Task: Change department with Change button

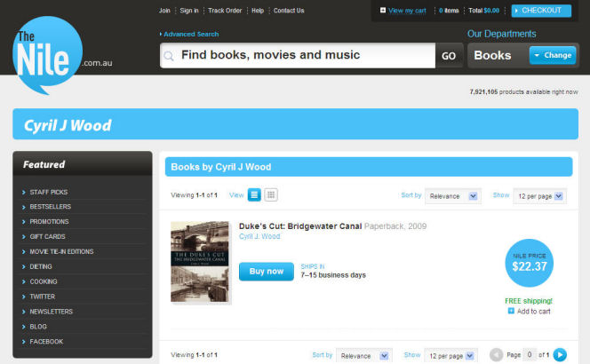Action: (x=552, y=55)
